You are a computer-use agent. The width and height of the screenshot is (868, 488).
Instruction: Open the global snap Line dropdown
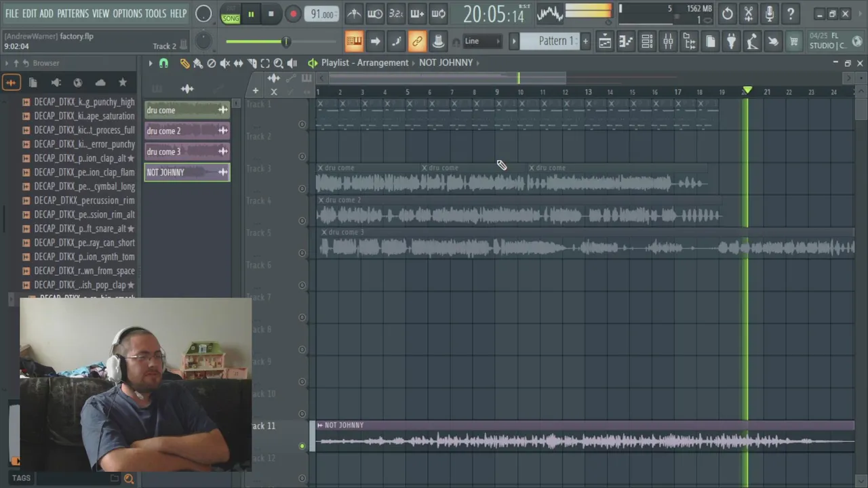pyautogui.click(x=481, y=41)
